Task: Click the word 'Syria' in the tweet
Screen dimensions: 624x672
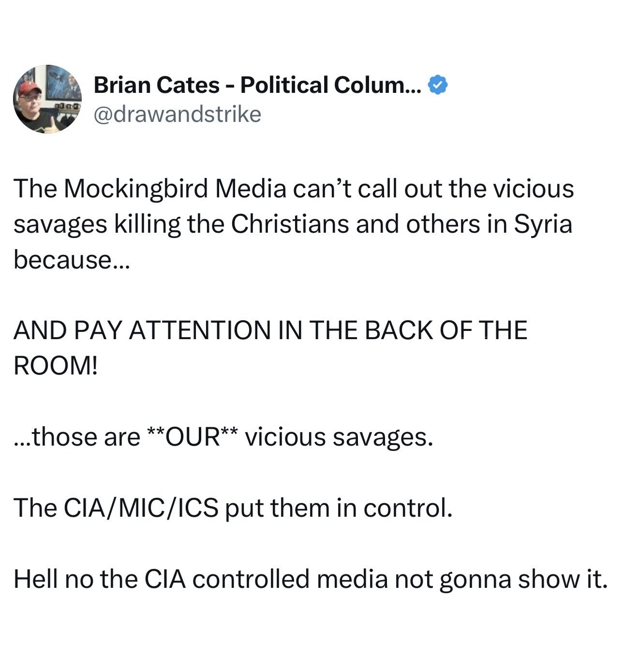Action: (543, 224)
